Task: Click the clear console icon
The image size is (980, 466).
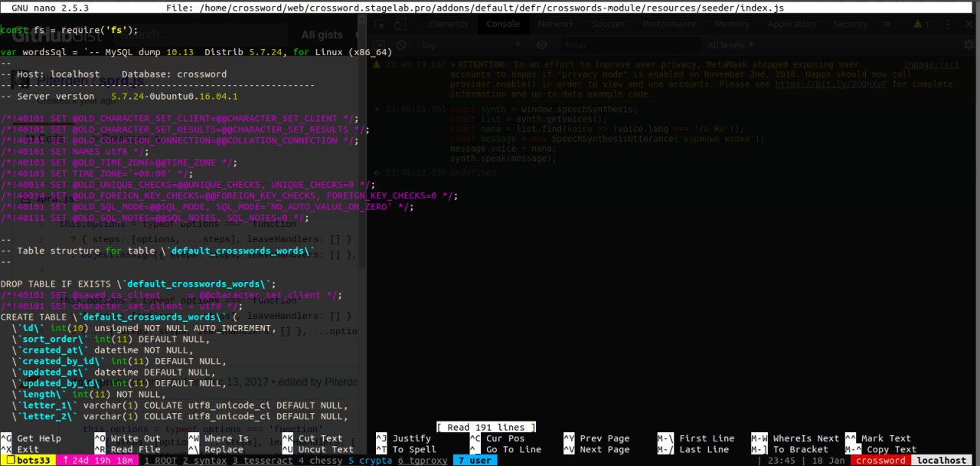Action: (x=400, y=45)
